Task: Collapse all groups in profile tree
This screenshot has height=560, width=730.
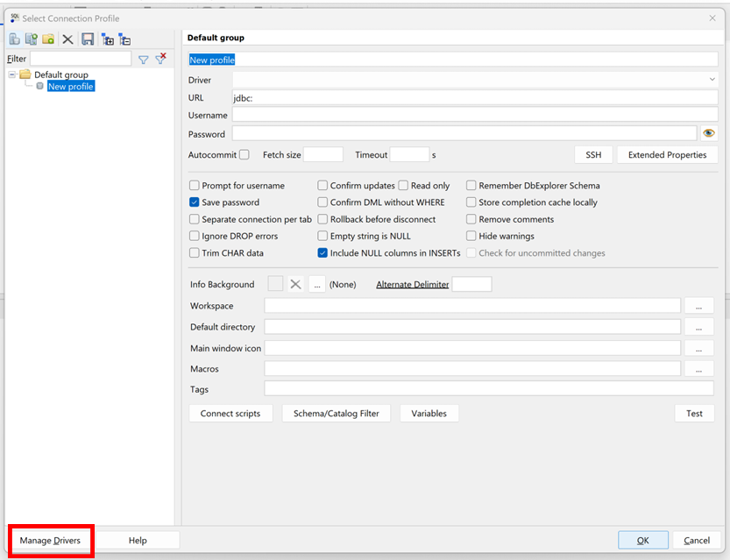Action: (124, 39)
